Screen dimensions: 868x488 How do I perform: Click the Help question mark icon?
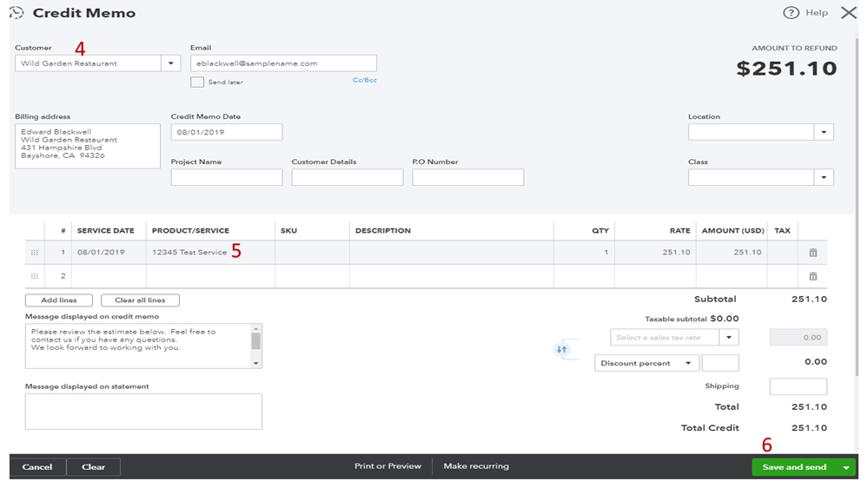click(x=791, y=13)
